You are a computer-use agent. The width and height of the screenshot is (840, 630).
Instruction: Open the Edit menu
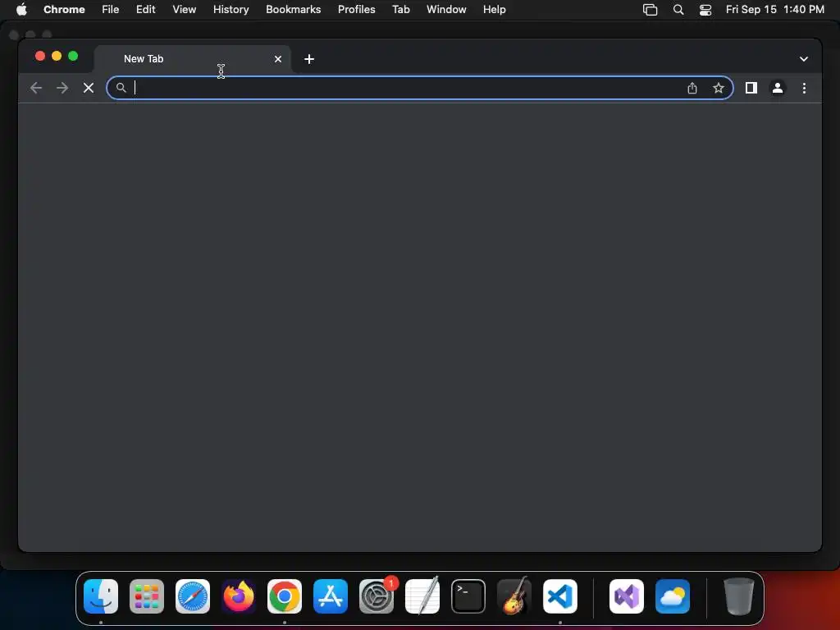pos(145,9)
